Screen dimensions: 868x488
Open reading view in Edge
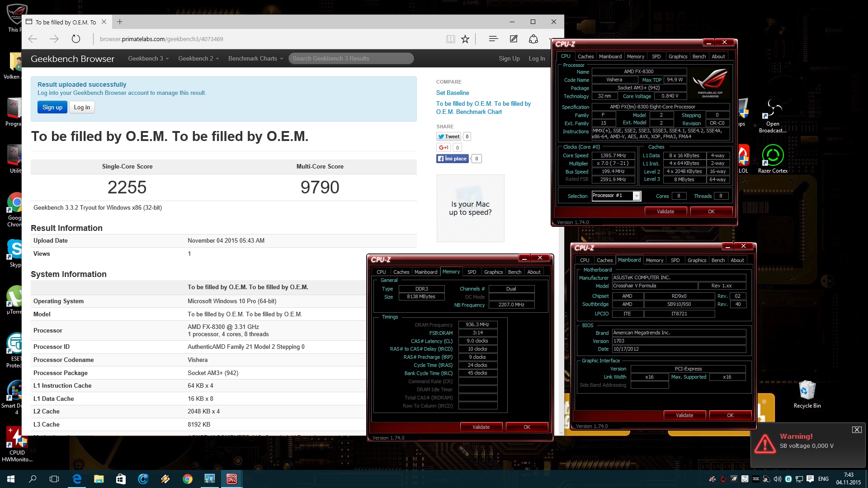click(450, 39)
